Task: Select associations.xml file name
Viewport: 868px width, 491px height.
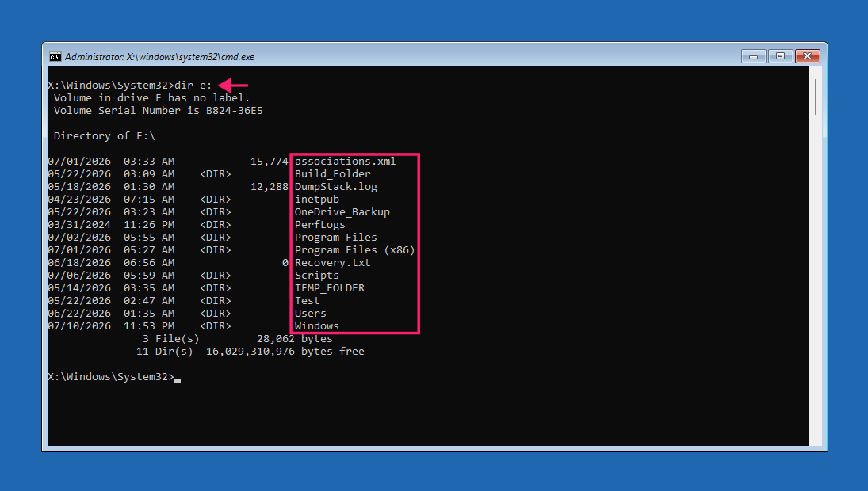Action: [x=345, y=162]
